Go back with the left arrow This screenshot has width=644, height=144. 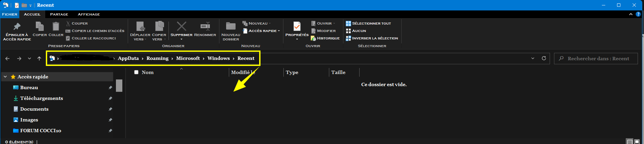point(7,59)
